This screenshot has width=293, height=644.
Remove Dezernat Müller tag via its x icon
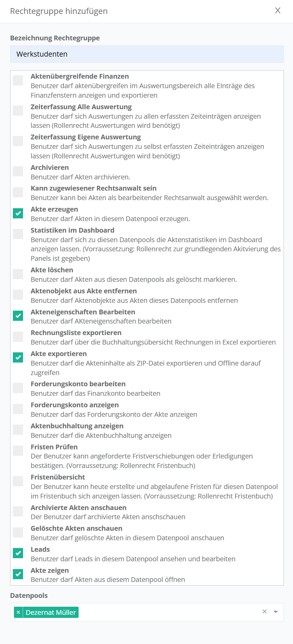[18, 612]
